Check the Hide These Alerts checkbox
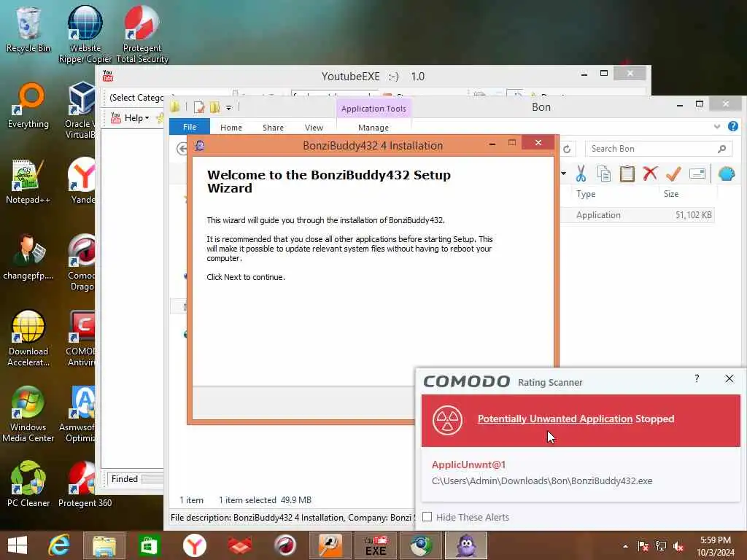Screen dimensions: 747x560 coord(427,517)
